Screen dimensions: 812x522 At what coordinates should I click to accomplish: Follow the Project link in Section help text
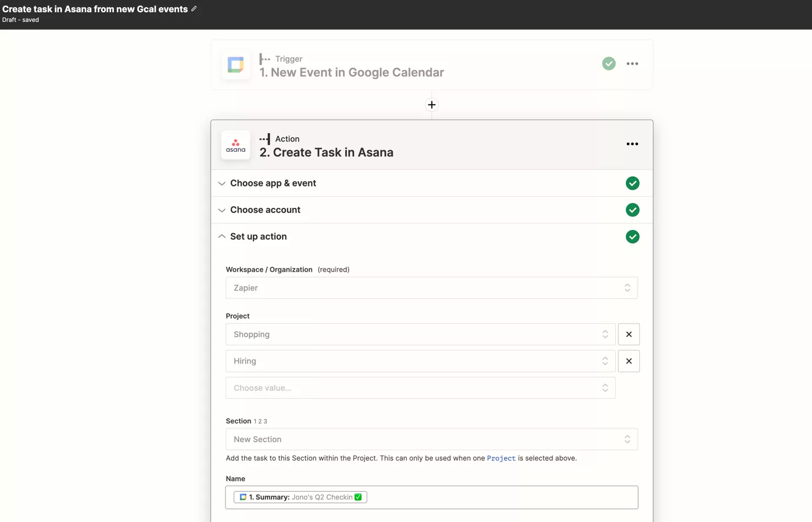501,458
